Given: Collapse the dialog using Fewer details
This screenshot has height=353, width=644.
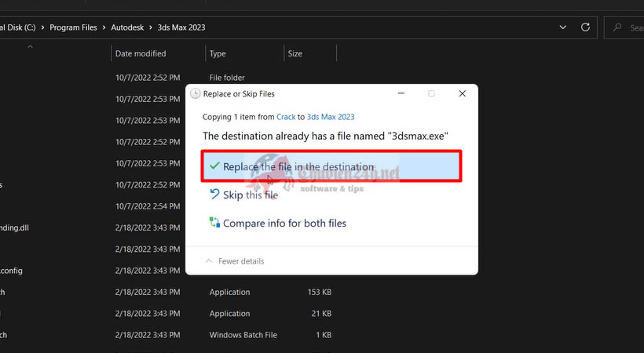Looking at the screenshot, I should (x=236, y=261).
